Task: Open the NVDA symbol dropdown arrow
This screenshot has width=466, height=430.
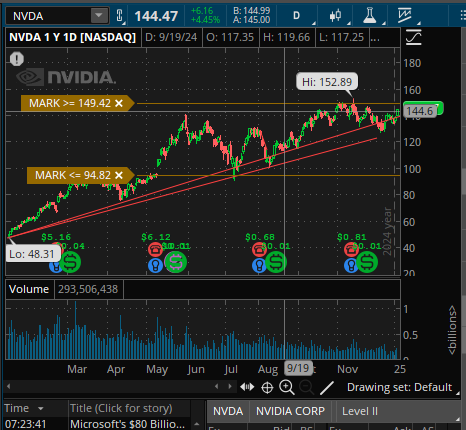Action: coord(99,15)
